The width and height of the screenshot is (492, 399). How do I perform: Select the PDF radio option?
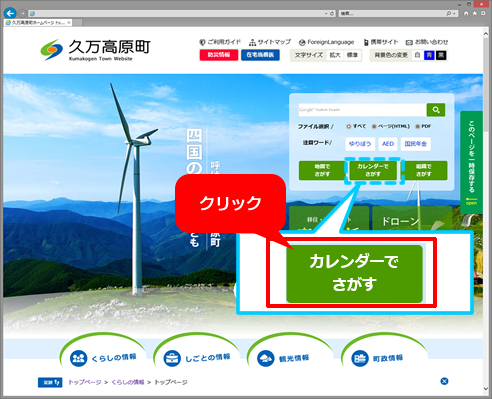417,126
